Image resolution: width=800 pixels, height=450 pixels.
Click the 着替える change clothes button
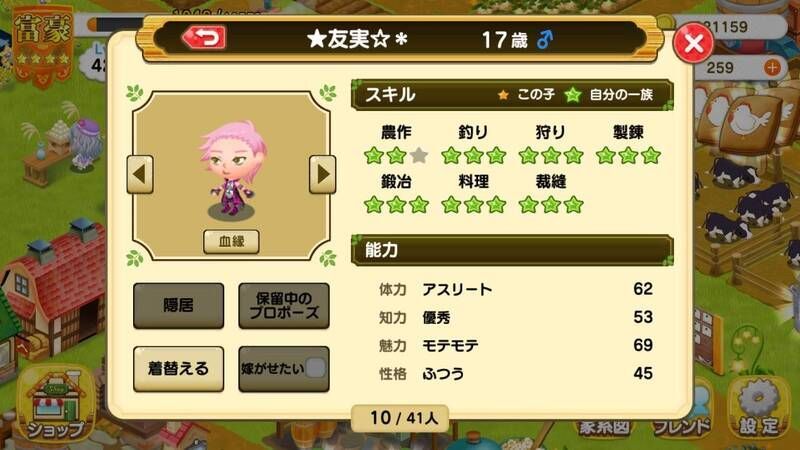(x=179, y=369)
